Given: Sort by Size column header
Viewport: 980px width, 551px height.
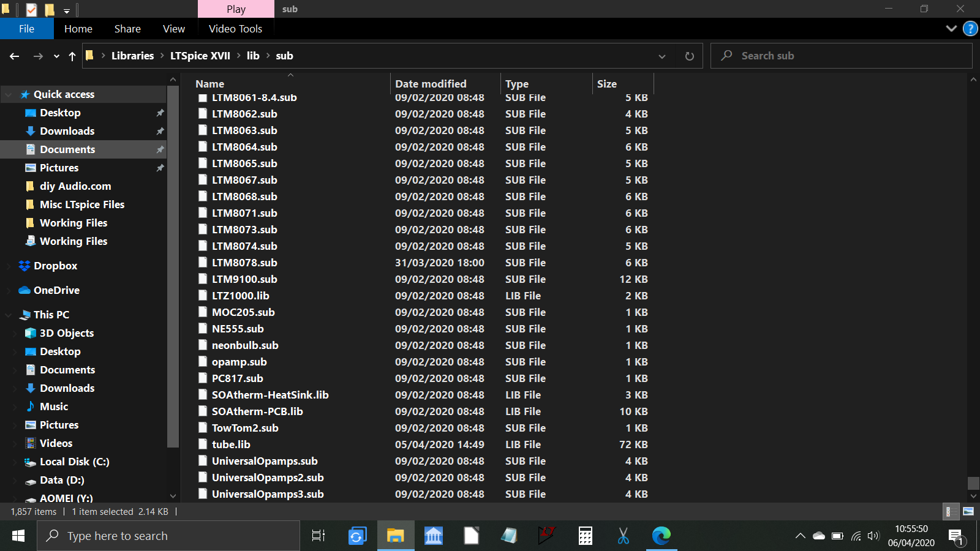Looking at the screenshot, I should (x=623, y=84).
